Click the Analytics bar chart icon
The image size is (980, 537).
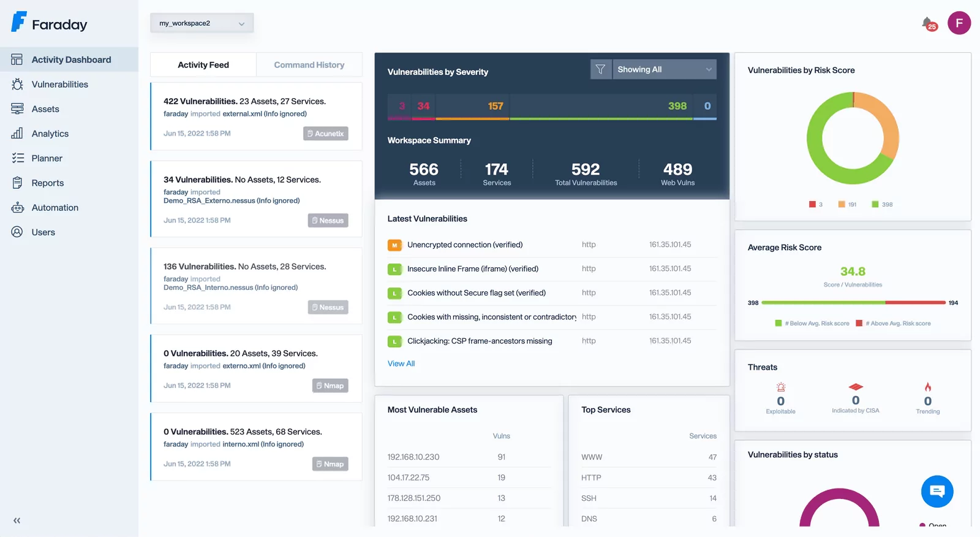[x=17, y=134]
